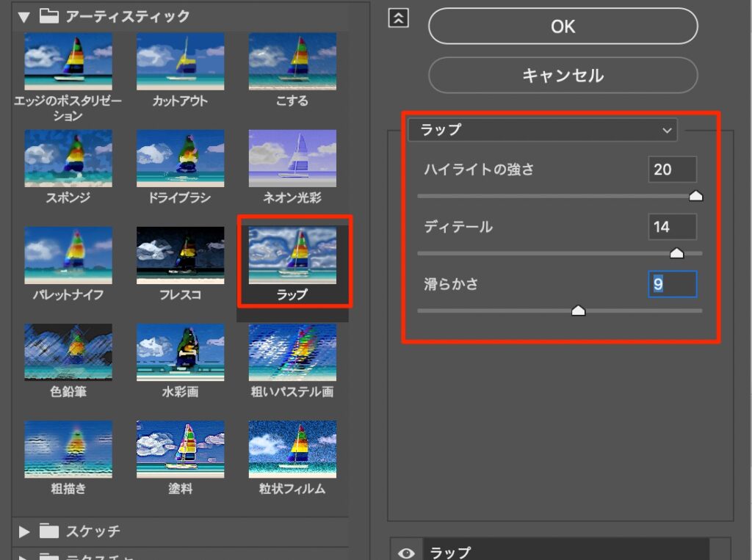Select the 粒状フィルム filter thumbnail
Viewport: 752px width, 560px height.
[292, 448]
